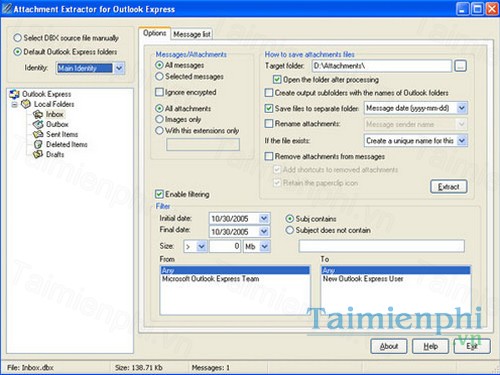Open the Identity dropdown
Viewport: 500px width, 375px height.
tap(119, 68)
